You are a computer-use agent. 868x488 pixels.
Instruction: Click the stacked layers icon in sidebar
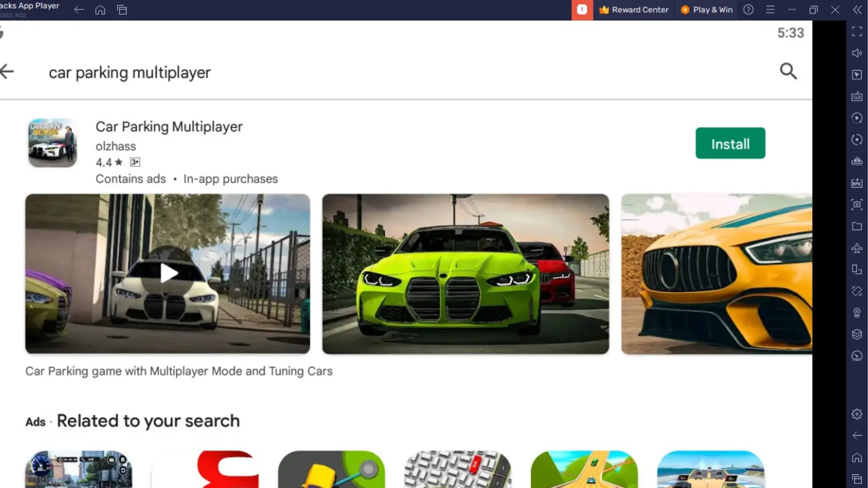(857, 334)
